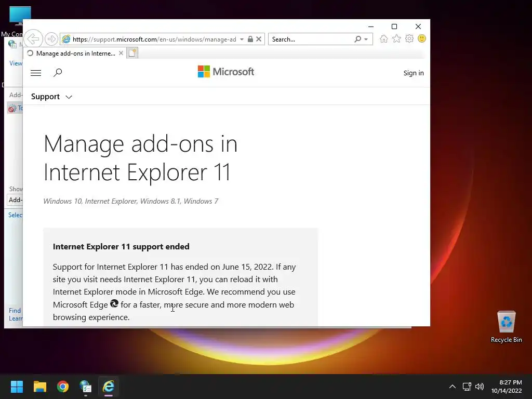The width and height of the screenshot is (532, 399).
Task: Click the IE forward arrow button
Action: pyautogui.click(x=51, y=39)
